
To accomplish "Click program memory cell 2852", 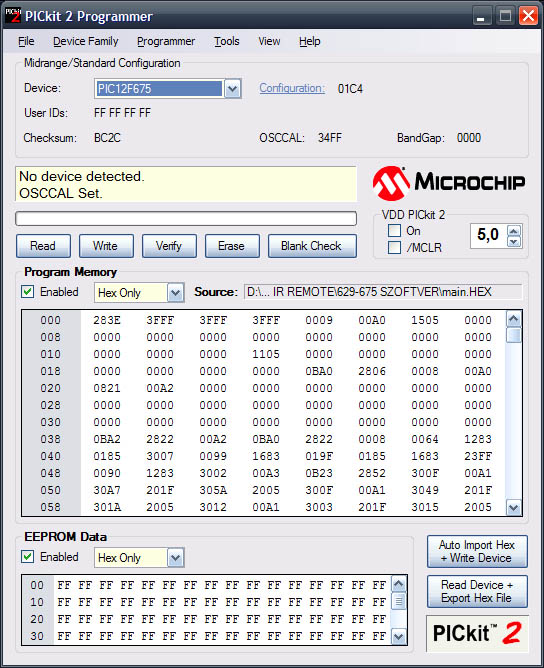I will 372,473.
